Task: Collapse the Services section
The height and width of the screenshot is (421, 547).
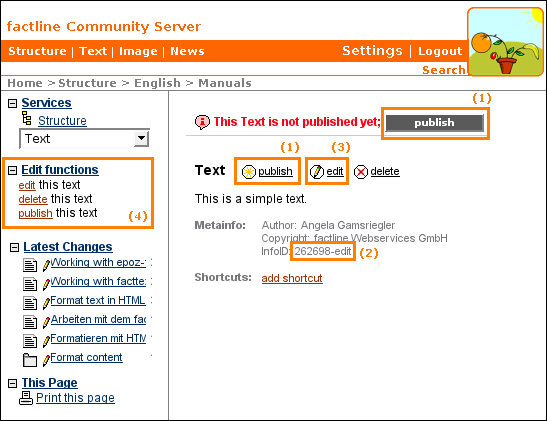Action: tap(13, 104)
